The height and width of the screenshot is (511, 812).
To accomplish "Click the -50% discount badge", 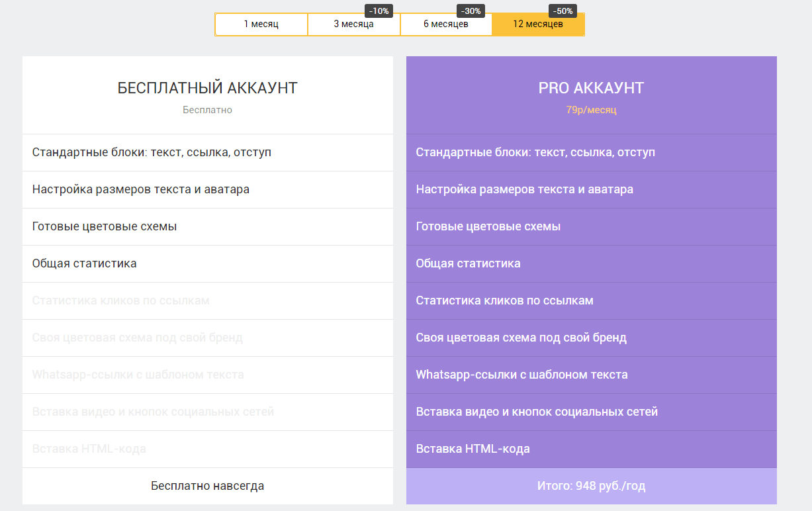I will tap(563, 11).
